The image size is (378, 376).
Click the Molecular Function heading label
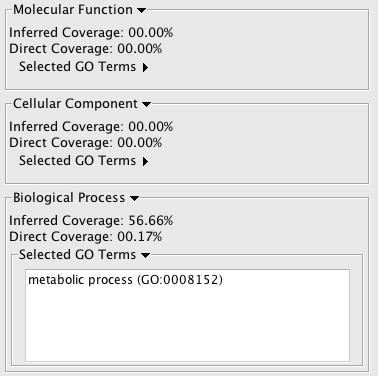click(73, 10)
